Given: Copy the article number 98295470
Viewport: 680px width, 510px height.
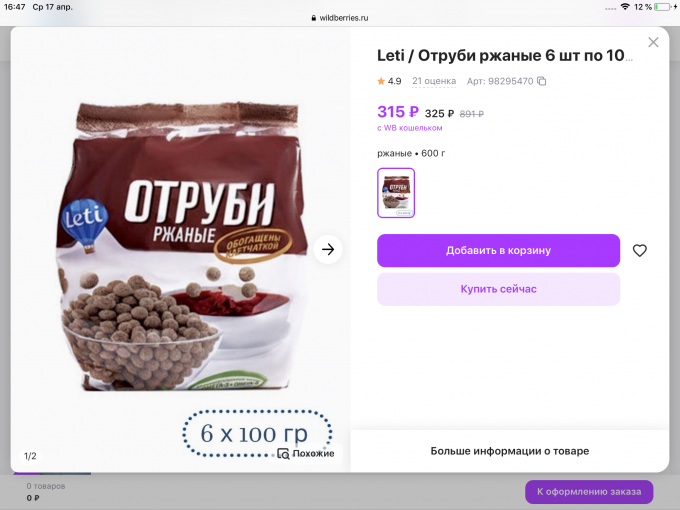Looking at the screenshot, I should point(542,81).
